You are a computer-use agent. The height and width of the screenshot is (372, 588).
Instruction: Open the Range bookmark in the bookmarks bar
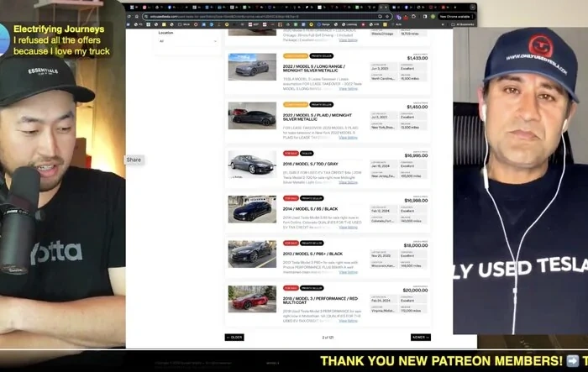click(x=325, y=24)
